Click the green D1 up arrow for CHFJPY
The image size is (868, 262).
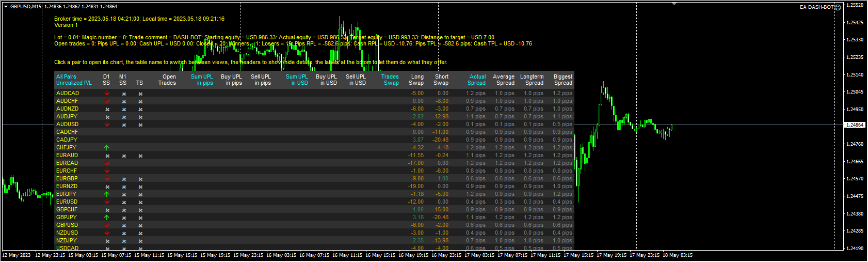click(107, 148)
